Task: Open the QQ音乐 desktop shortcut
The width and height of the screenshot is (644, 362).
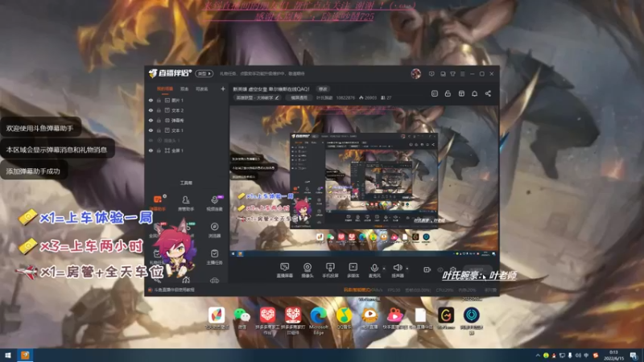Action: click(x=345, y=319)
